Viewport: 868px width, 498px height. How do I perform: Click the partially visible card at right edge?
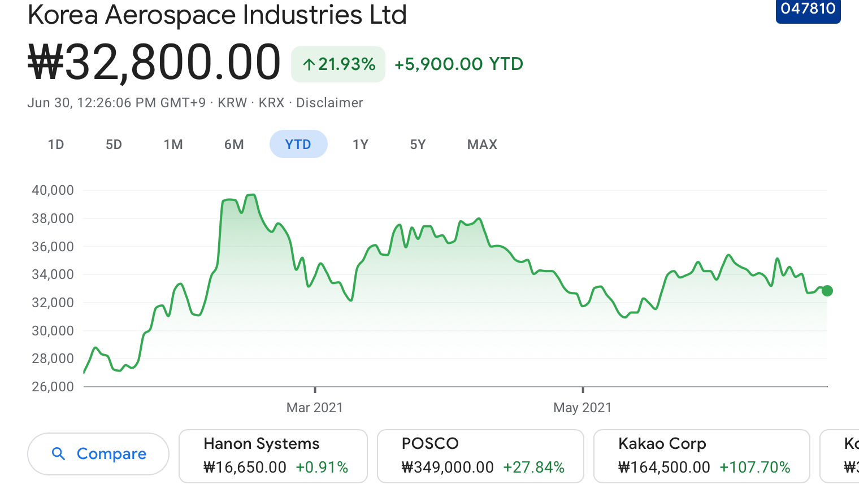click(845, 456)
